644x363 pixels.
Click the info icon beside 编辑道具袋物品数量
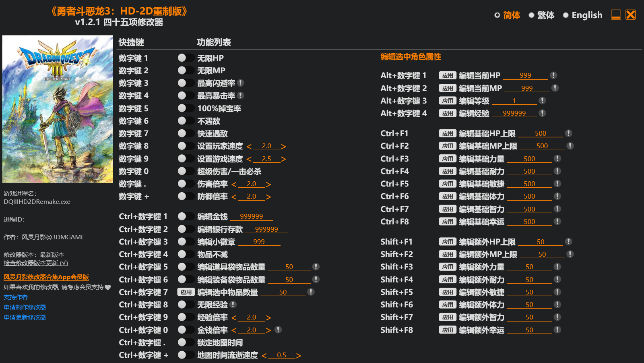point(316,267)
